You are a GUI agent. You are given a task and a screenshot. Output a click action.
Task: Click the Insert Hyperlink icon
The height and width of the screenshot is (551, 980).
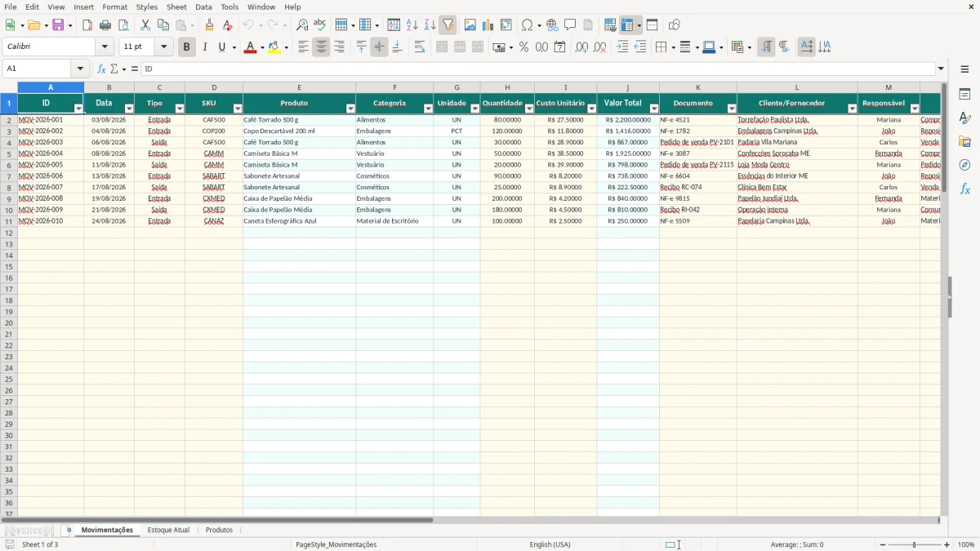coord(552,25)
